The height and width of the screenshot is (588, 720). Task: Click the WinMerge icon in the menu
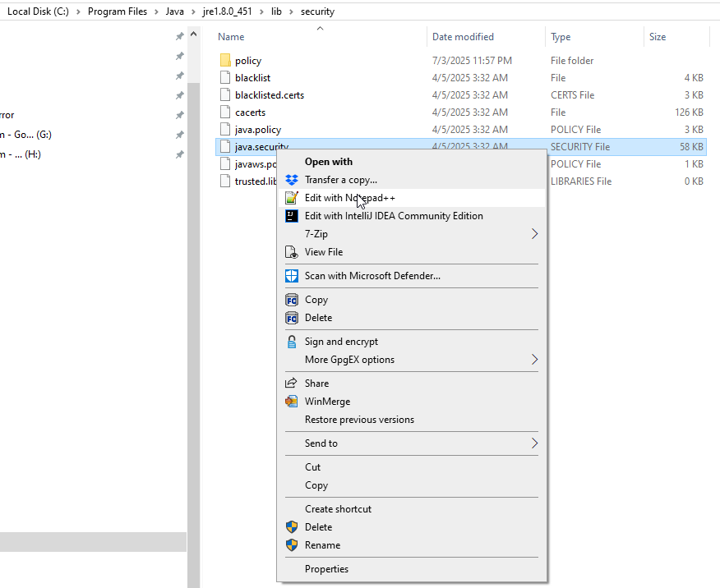coord(292,402)
